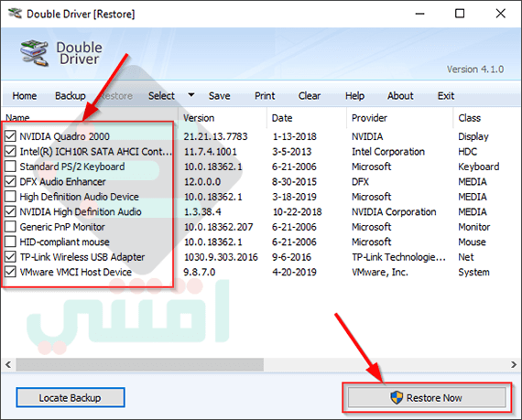Click the VMware, Inc. provider cell
This screenshot has width=522, height=420.
point(380,272)
